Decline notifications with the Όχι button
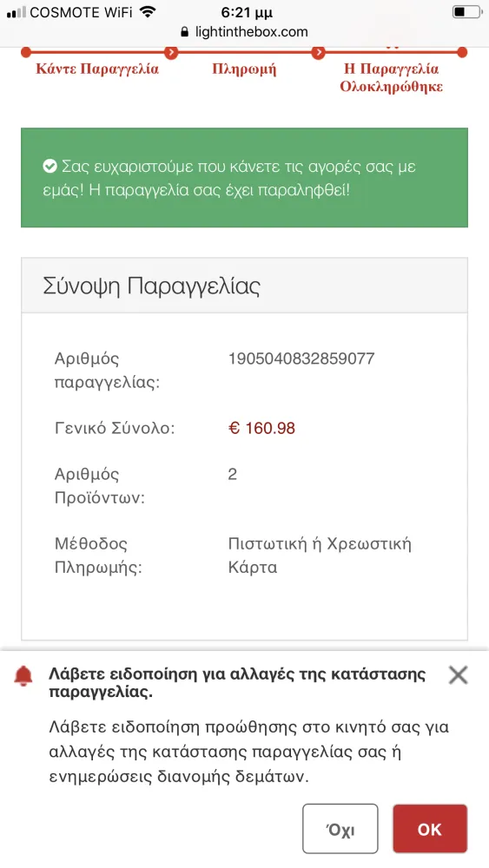 coord(340,829)
